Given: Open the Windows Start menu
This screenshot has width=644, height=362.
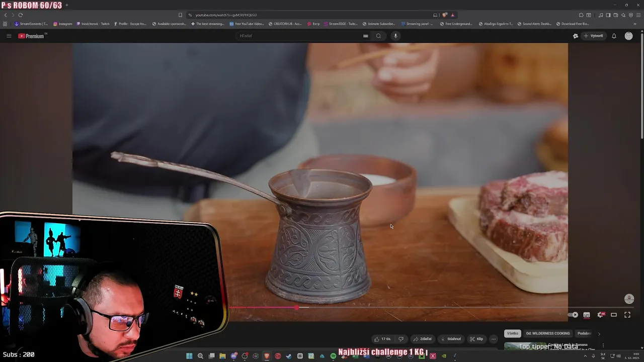Looking at the screenshot, I should [x=189, y=356].
